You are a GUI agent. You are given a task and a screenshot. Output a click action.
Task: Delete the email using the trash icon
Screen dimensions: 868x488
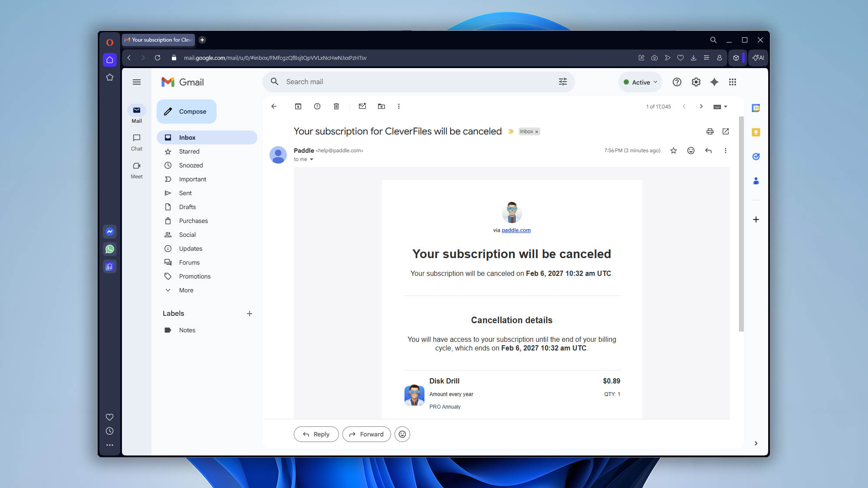tap(336, 106)
